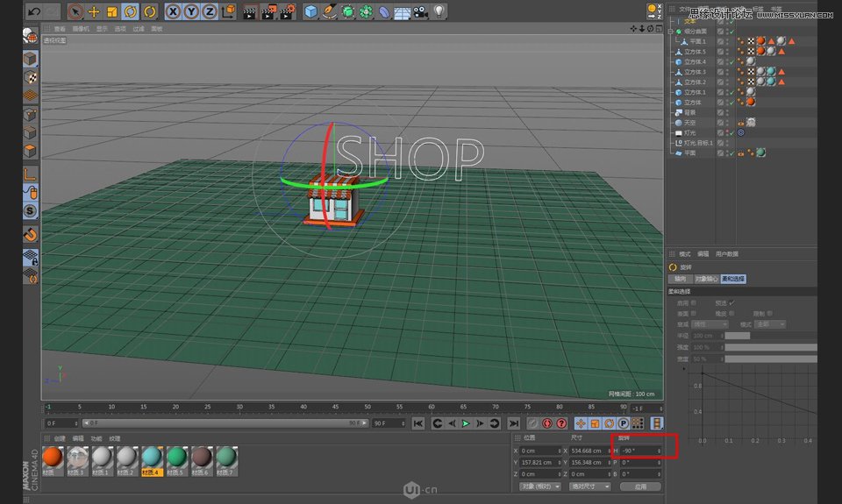Toggle Z axis lock
This screenshot has height=504, width=842.
pos(210,11)
